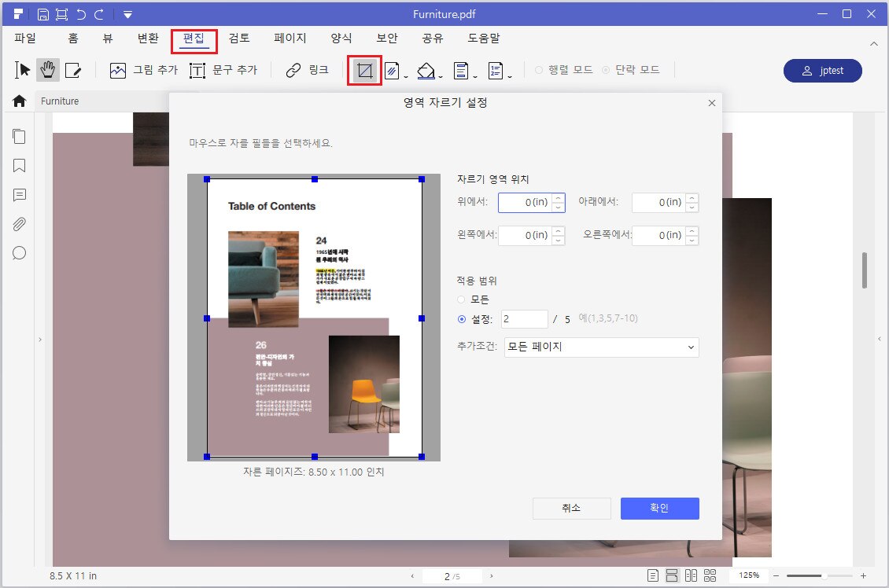The image size is (889, 588).
Task: Switch to the 페이지 tab
Action: [x=290, y=38]
